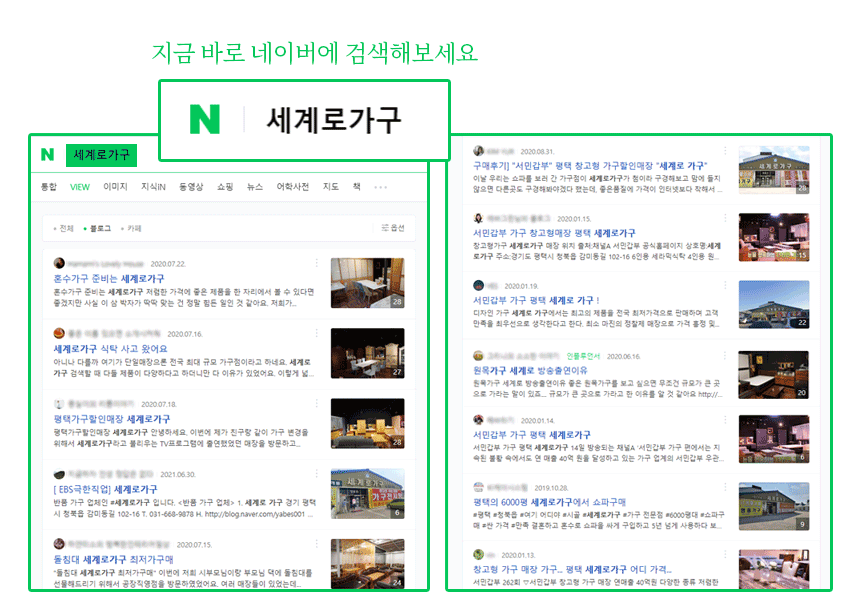Click the date '2021.06.30.'
Image resolution: width=860 pixels, height=614 pixels.
(178, 475)
